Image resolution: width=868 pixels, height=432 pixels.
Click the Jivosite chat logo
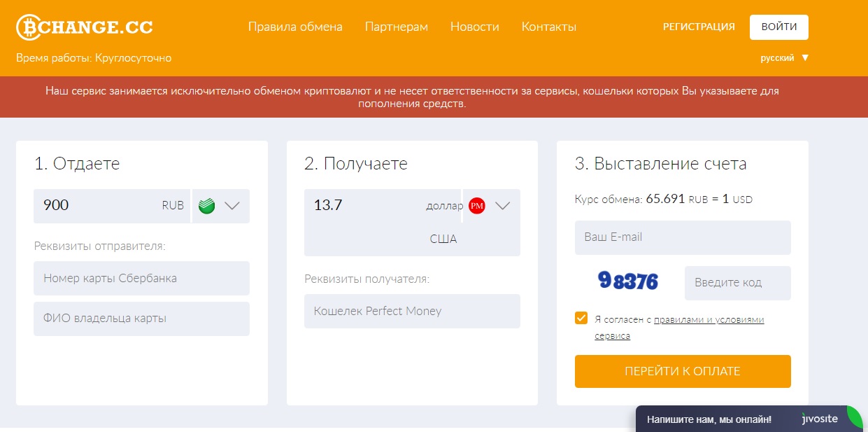(x=819, y=419)
